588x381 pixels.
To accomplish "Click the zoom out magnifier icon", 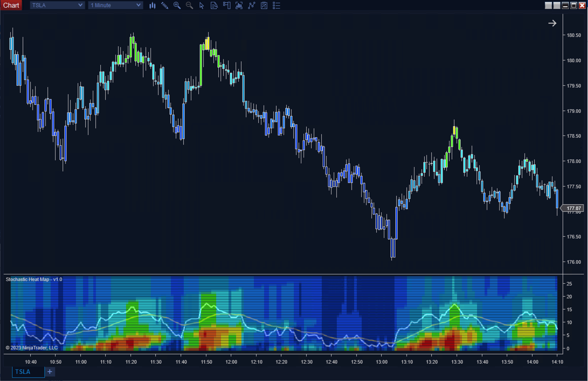I will [189, 5].
